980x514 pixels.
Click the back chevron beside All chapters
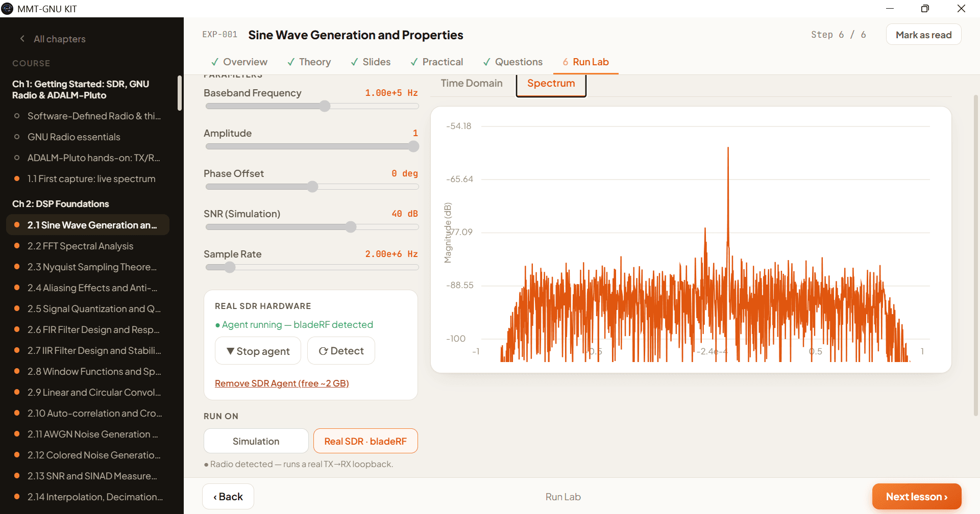tap(22, 39)
